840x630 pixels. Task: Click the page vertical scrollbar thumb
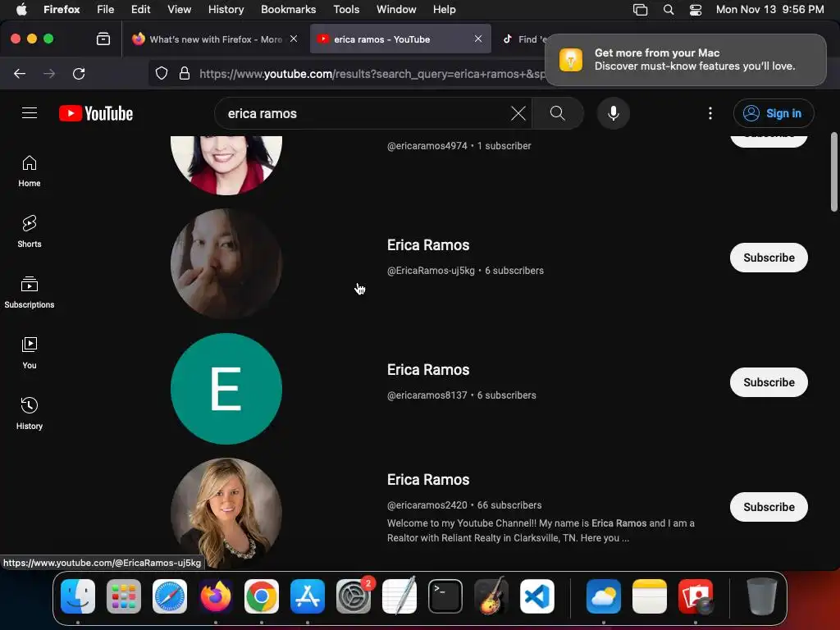pos(833,172)
